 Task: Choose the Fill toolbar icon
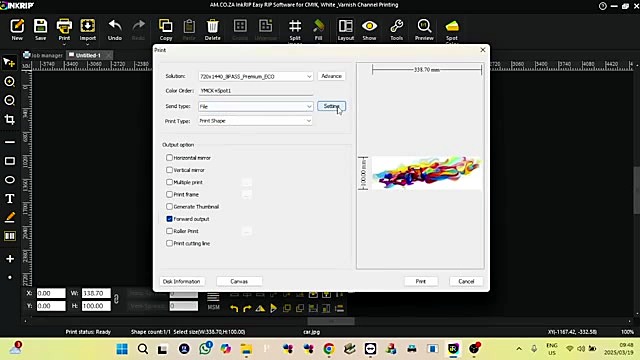[318, 29]
